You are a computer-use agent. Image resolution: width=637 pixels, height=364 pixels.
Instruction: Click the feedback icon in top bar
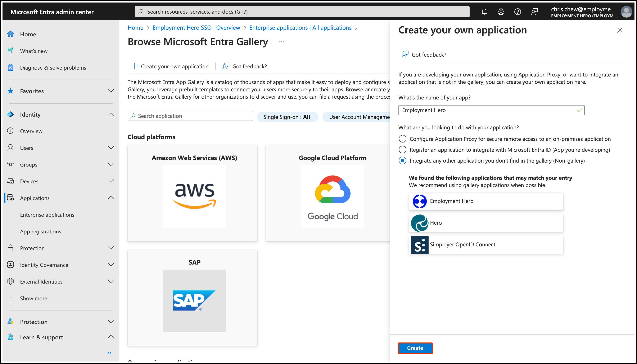[x=534, y=12]
